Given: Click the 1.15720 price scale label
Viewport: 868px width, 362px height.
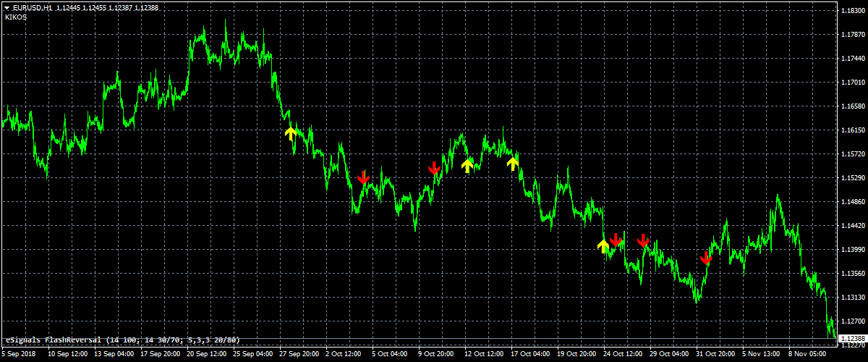Looking at the screenshot, I should click(854, 154).
